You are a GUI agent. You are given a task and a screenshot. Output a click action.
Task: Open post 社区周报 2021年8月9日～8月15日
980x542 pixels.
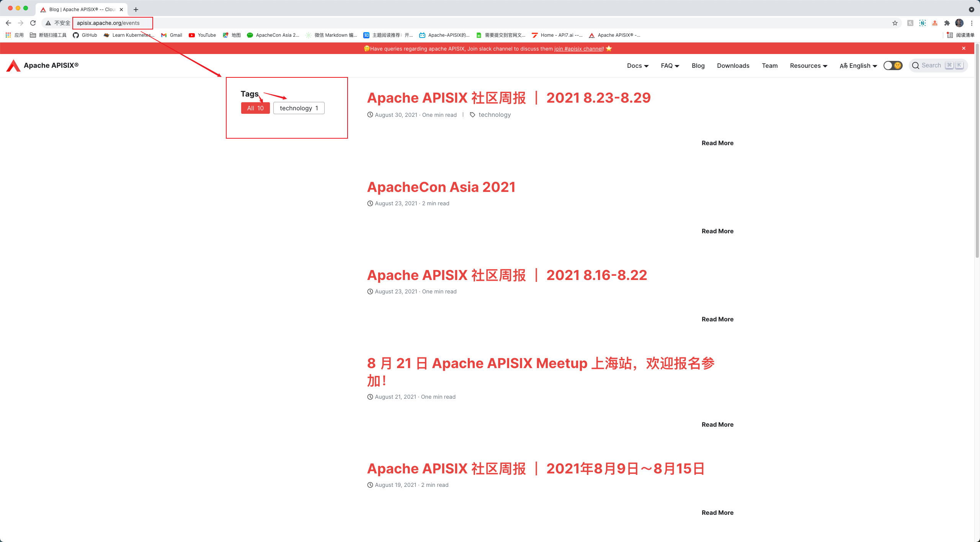[x=536, y=468]
